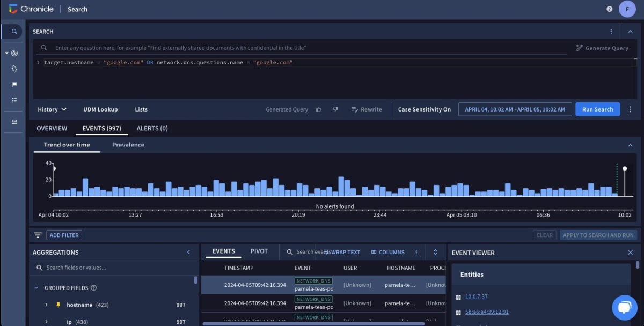Click the ADD FILTER button
The image size is (644, 326).
(x=64, y=235)
